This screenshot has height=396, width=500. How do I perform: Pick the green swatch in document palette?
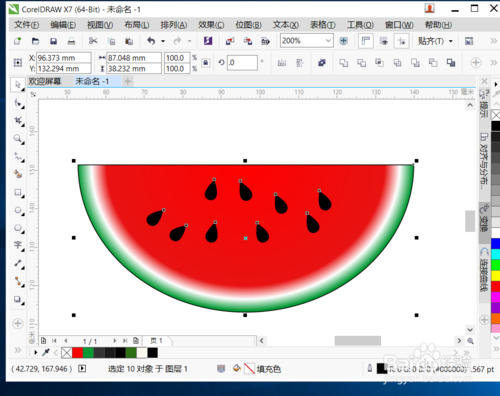88,353
